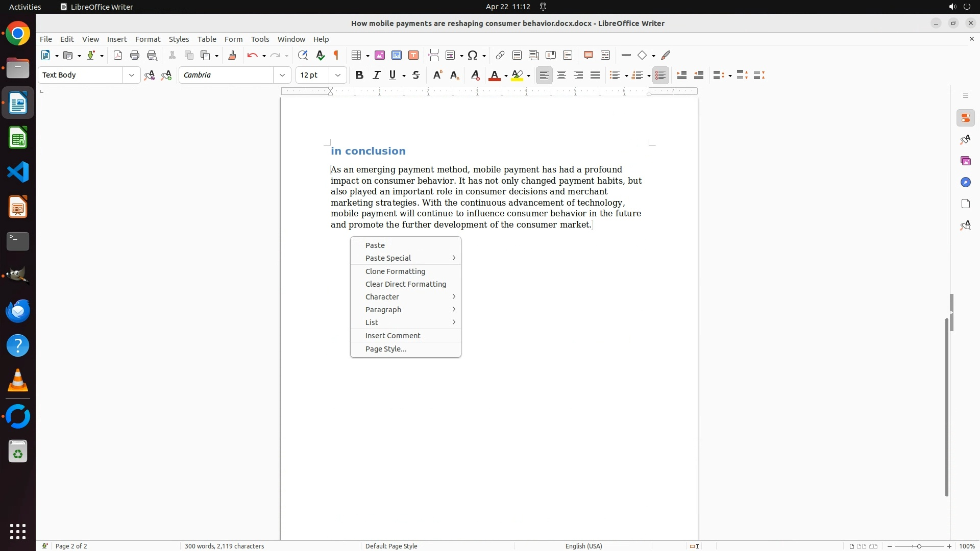Click the word and character count in status bar
Screen dimensions: 980x551
pos(224,546)
